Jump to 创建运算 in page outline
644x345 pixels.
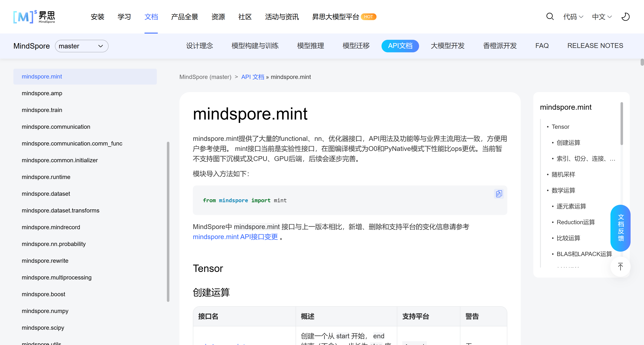tap(568, 143)
